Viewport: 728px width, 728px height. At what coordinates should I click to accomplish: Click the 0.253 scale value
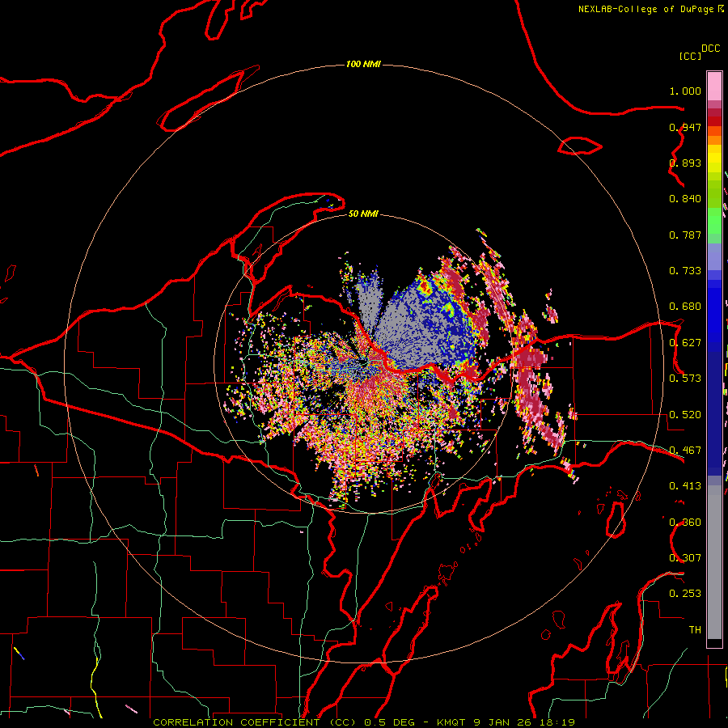685,594
